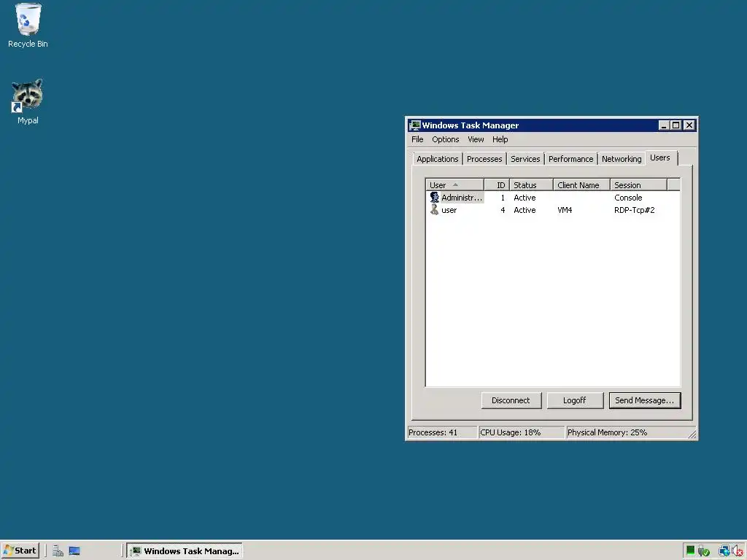Open the Options menu
This screenshot has width=747, height=560.
[446, 139]
